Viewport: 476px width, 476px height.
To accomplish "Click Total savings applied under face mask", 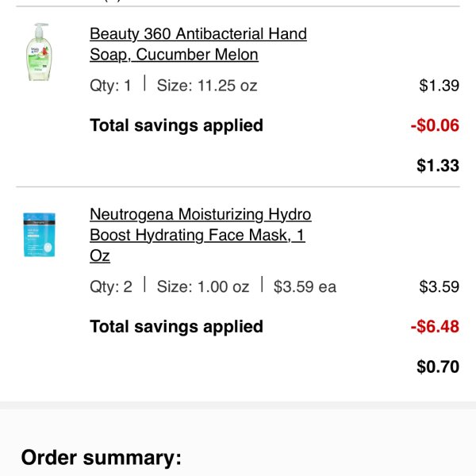I will (x=176, y=327).
